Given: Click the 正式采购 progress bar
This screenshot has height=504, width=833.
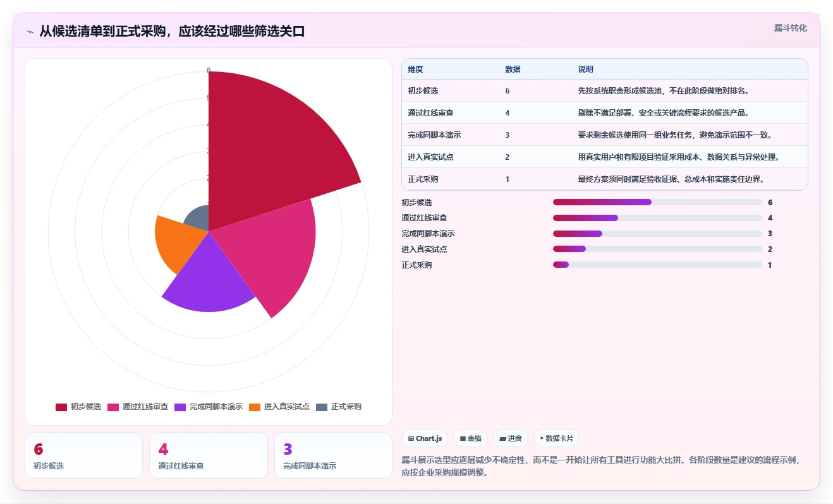Looking at the screenshot, I should click(x=657, y=265).
